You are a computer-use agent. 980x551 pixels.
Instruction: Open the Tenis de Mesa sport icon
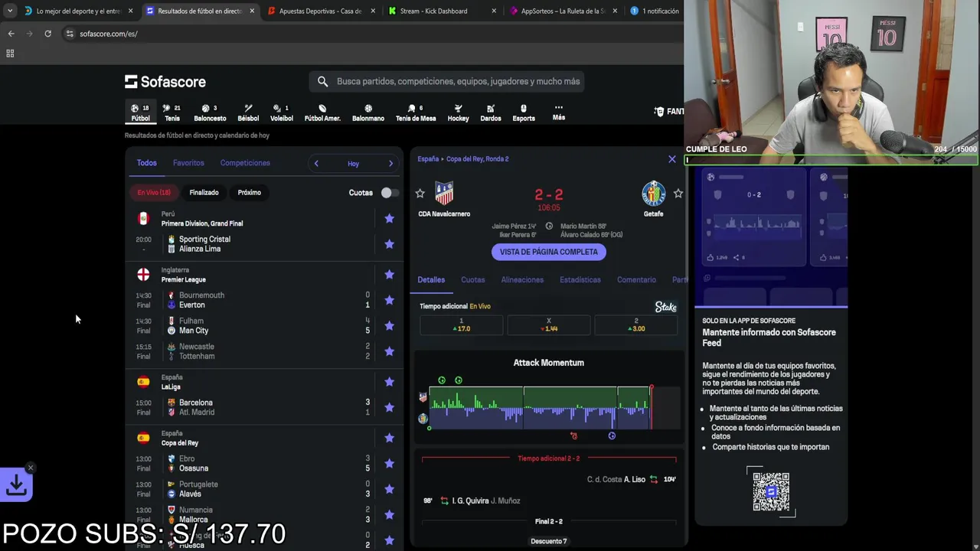pyautogui.click(x=416, y=112)
